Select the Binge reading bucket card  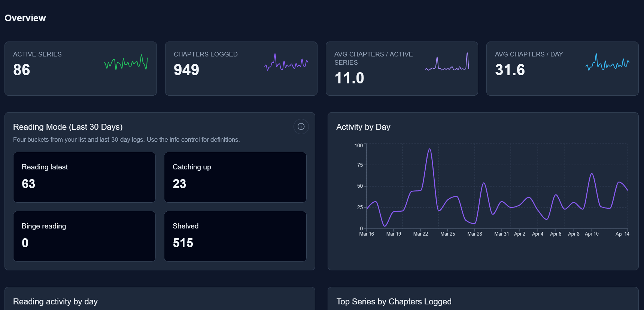click(x=84, y=236)
